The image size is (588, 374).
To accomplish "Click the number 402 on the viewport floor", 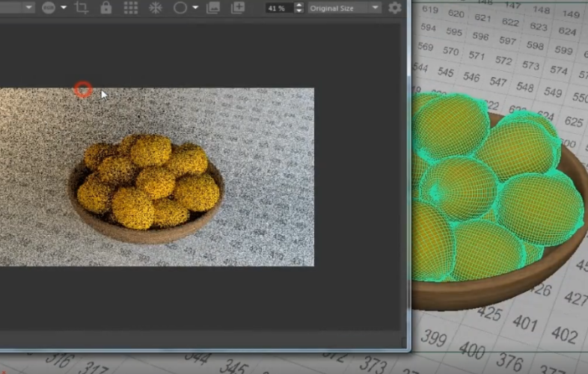I will (x=565, y=334).
